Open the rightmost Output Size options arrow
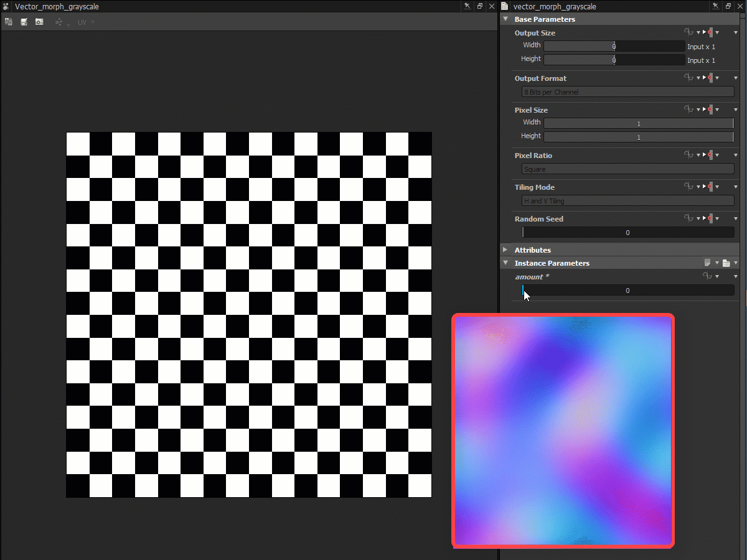 [736, 32]
